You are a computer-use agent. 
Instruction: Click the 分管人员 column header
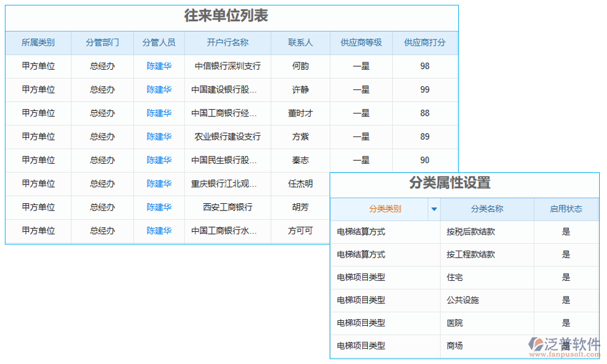click(x=159, y=42)
